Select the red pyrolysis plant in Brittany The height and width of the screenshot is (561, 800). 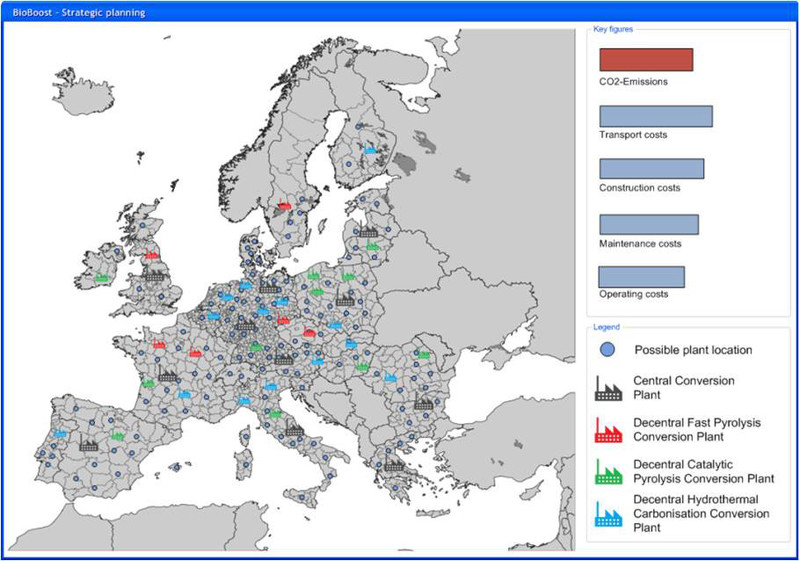point(159,344)
